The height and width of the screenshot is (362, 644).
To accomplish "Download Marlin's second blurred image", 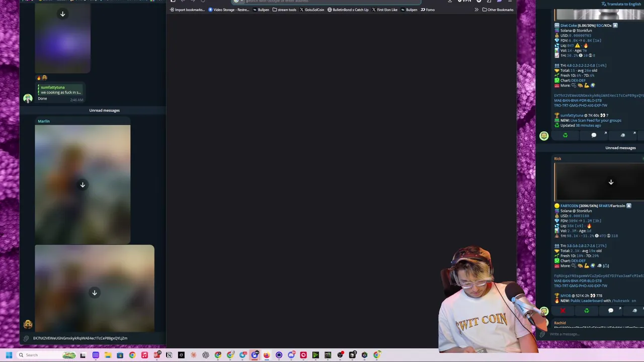I will pyautogui.click(x=94, y=293).
